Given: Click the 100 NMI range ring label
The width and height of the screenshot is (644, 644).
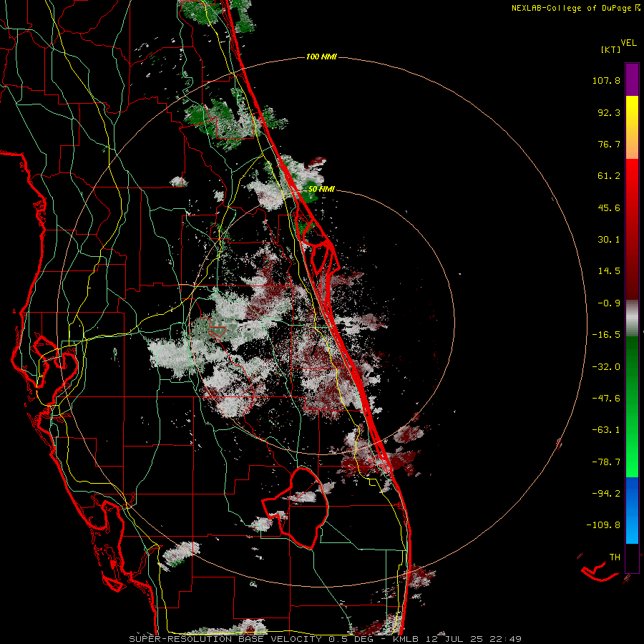Looking at the screenshot, I should pos(321,57).
